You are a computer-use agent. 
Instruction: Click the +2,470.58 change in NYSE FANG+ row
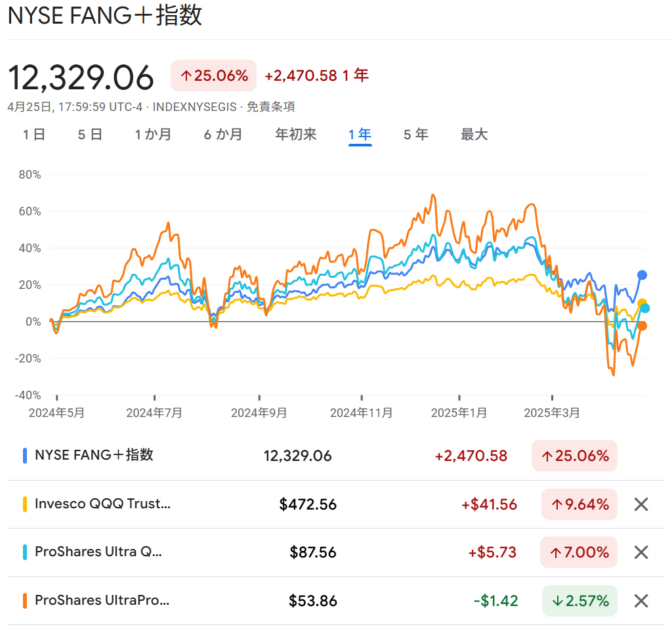471,456
